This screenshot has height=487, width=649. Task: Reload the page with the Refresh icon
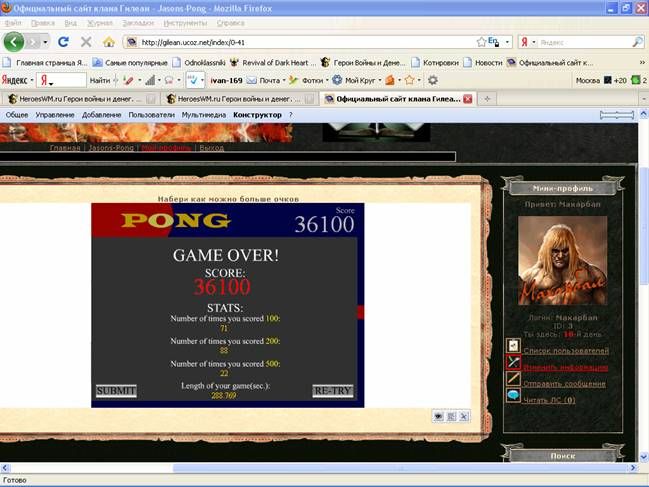[63, 42]
